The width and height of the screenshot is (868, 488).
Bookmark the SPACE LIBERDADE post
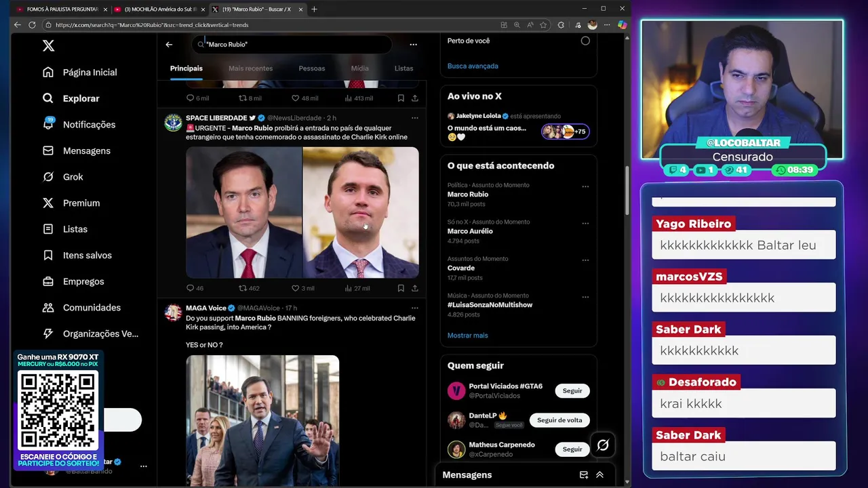click(401, 288)
